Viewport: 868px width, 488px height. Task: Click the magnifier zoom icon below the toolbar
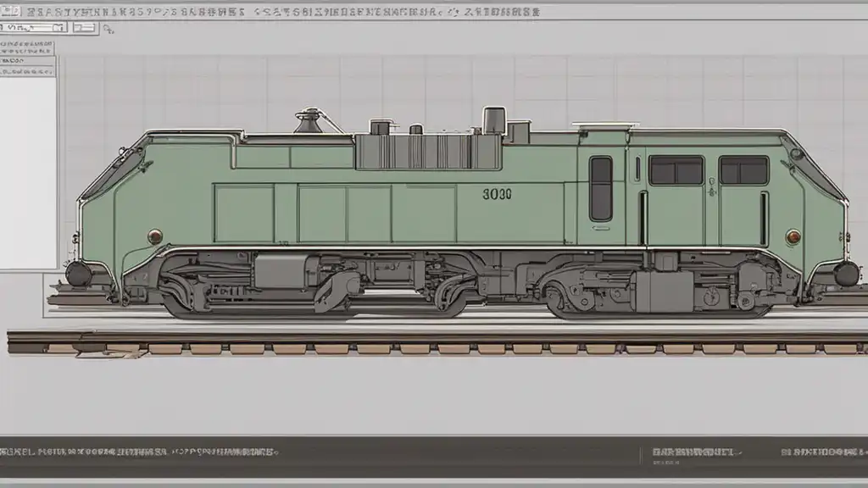108,29
